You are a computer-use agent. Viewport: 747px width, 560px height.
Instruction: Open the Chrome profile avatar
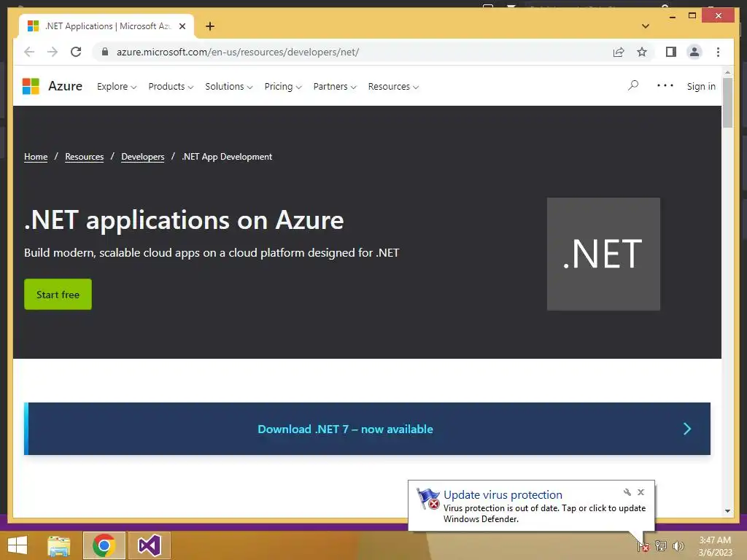pos(694,52)
